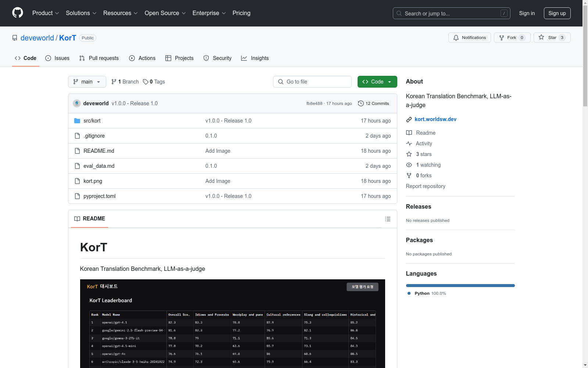Click the README.md file icon
The height and width of the screenshot is (368, 588).
(77, 151)
